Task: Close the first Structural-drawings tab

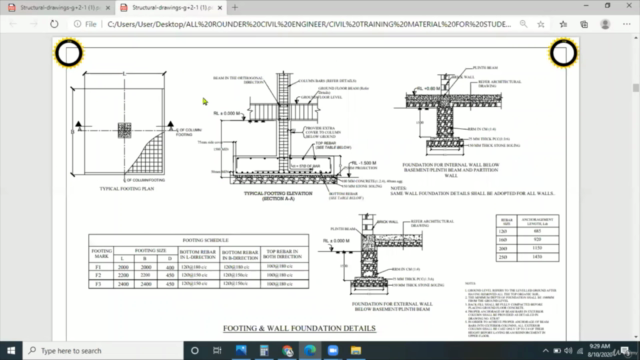Action: coord(108,8)
